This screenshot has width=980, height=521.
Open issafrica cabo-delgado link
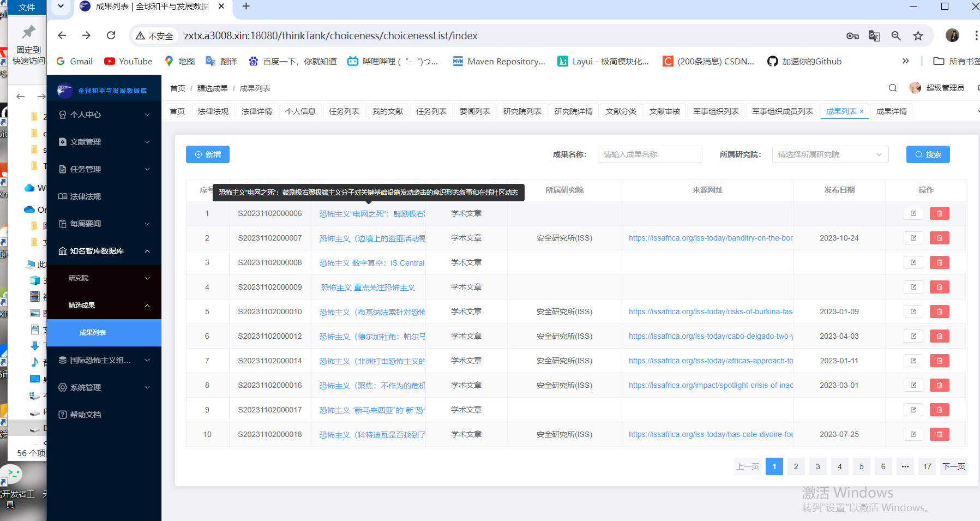711,336
